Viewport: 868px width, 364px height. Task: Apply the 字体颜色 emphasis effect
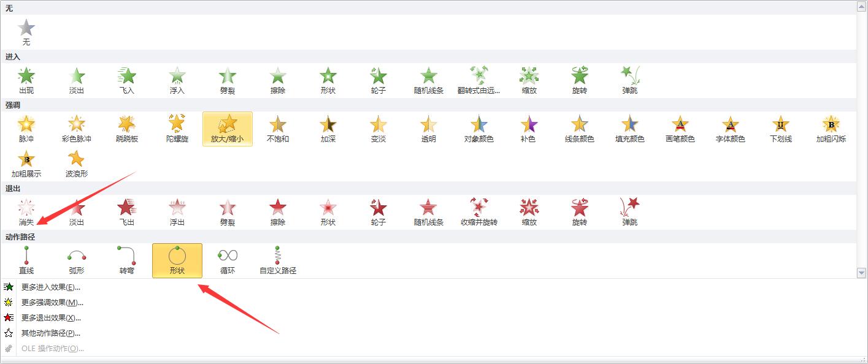(x=731, y=129)
